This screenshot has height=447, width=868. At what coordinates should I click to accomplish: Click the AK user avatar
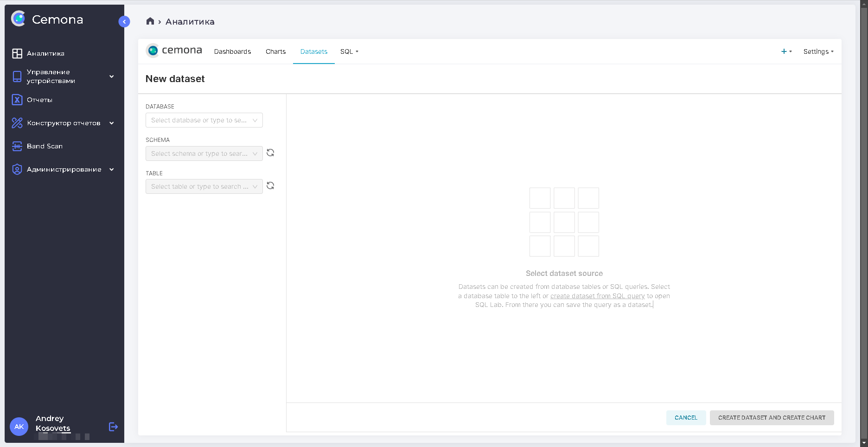[x=19, y=427]
